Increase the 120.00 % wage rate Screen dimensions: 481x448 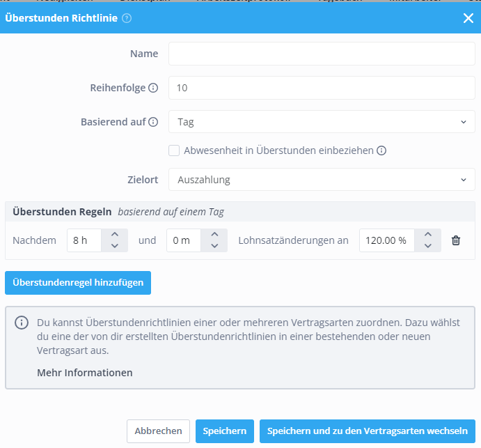(x=428, y=235)
